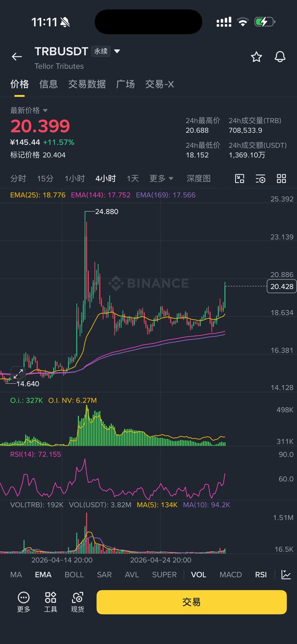
Task: Tap the 20.428 current price marker
Action: coord(281,287)
